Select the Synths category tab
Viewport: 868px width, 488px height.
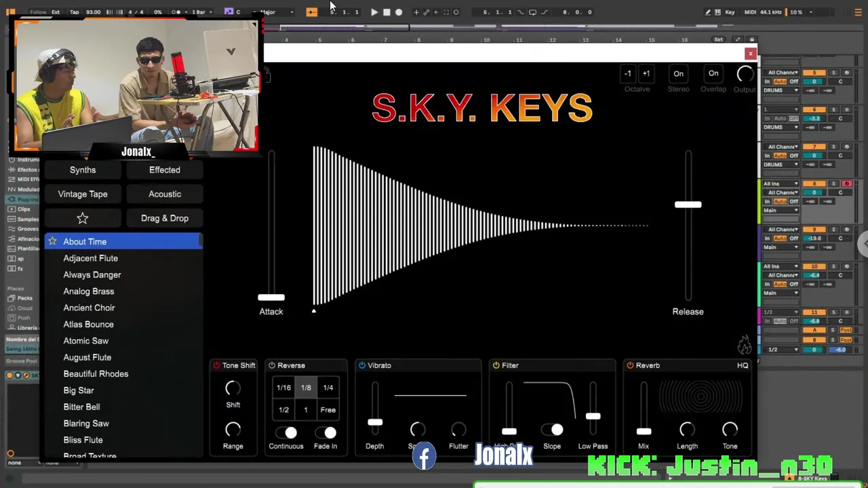[83, 170]
